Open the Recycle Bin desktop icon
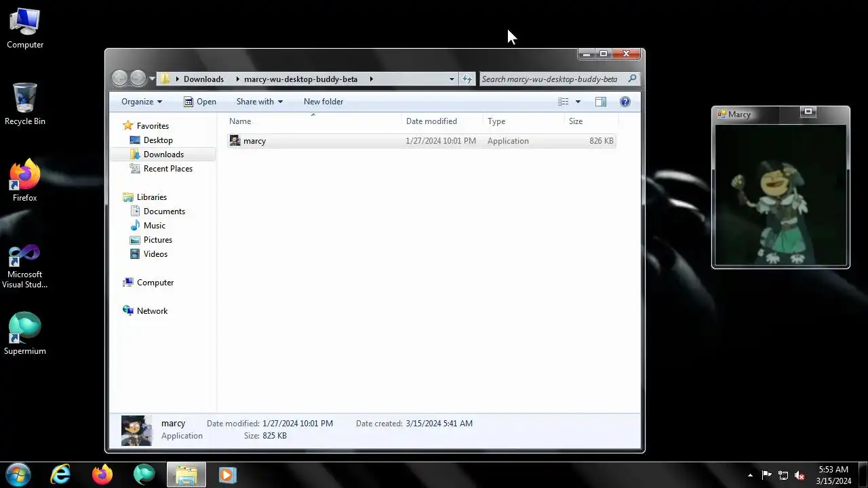 click(25, 104)
